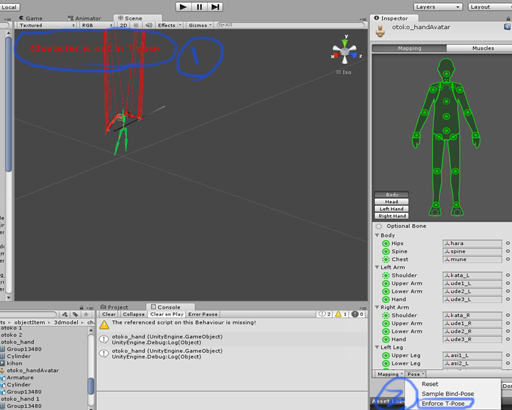This screenshot has height=410, width=512.
Task: Open object picker next to spine field
Action: point(508,251)
